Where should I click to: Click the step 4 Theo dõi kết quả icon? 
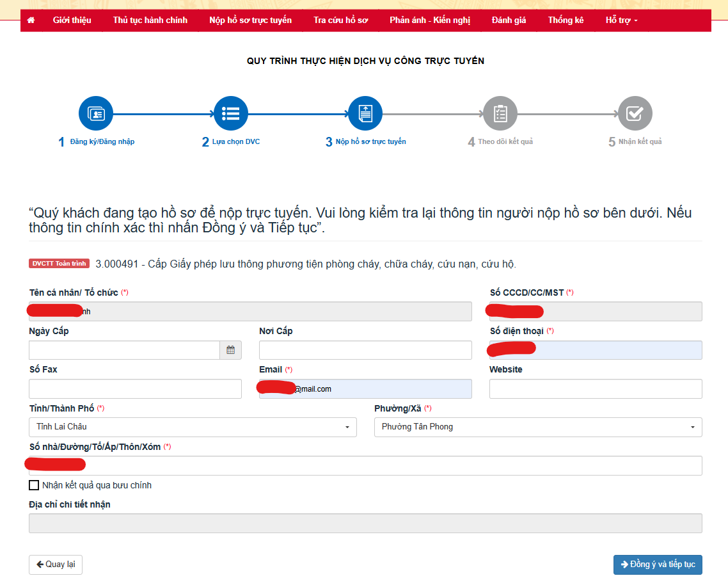pos(500,114)
